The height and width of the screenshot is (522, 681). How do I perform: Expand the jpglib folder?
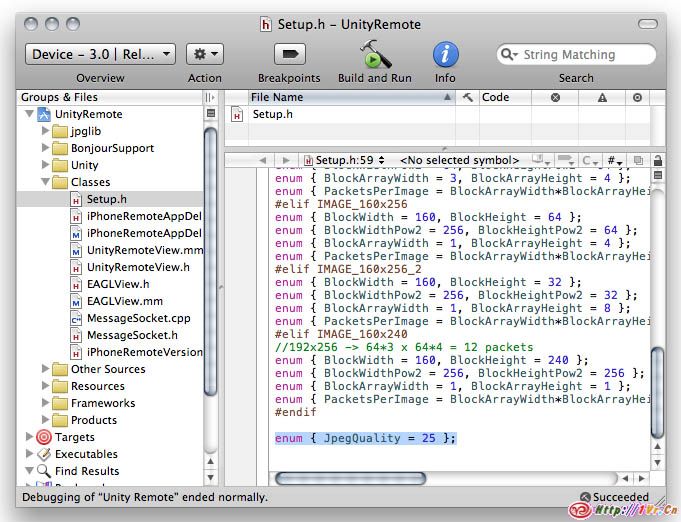click(46, 131)
